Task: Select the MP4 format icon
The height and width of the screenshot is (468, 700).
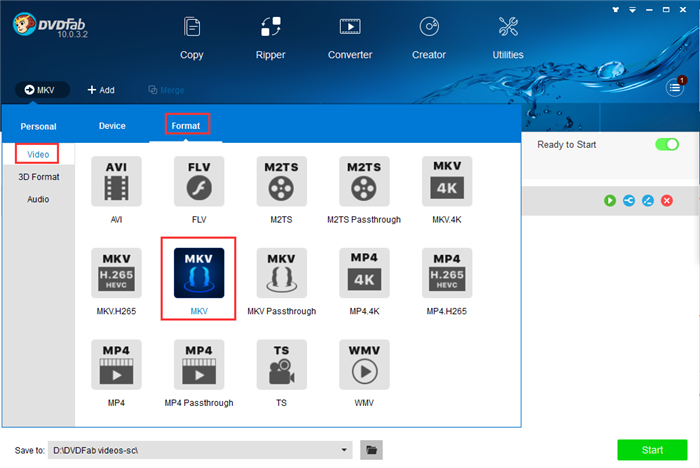Action: pyautogui.click(x=116, y=364)
